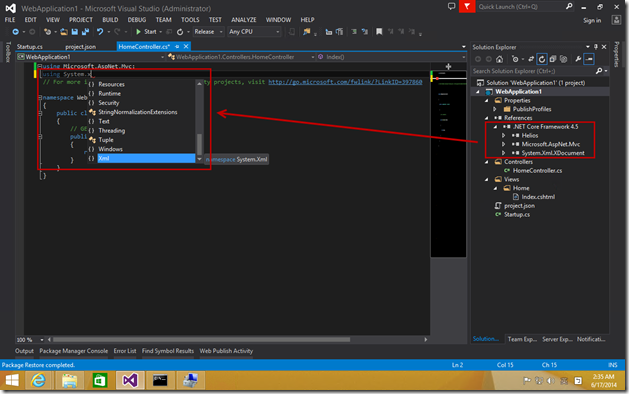Image resolution: width=629 pixels, height=394 pixels.
Task: Click the Search Solution Explorer field
Action: pos(533,71)
